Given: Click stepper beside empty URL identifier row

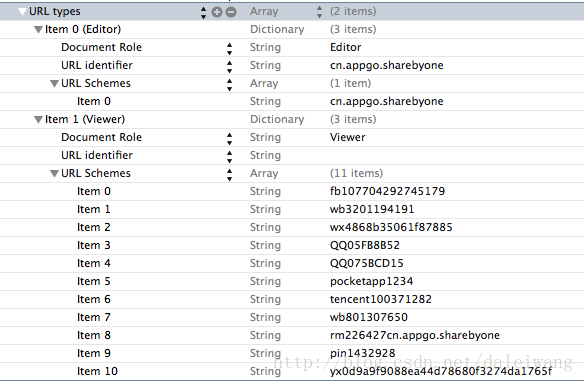Looking at the screenshot, I should 229,157.
